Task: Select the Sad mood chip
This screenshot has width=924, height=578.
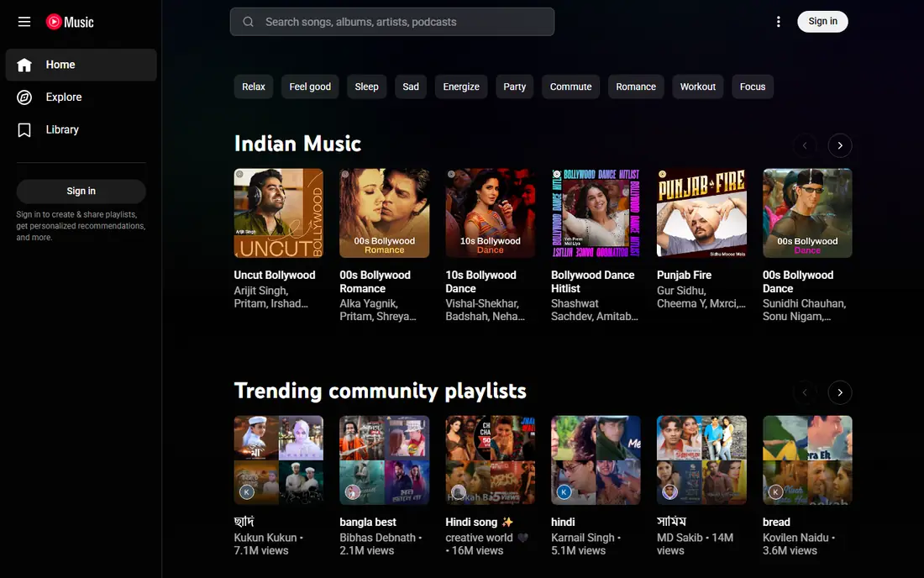Action: pyautogui.click(x=411, y=87)
